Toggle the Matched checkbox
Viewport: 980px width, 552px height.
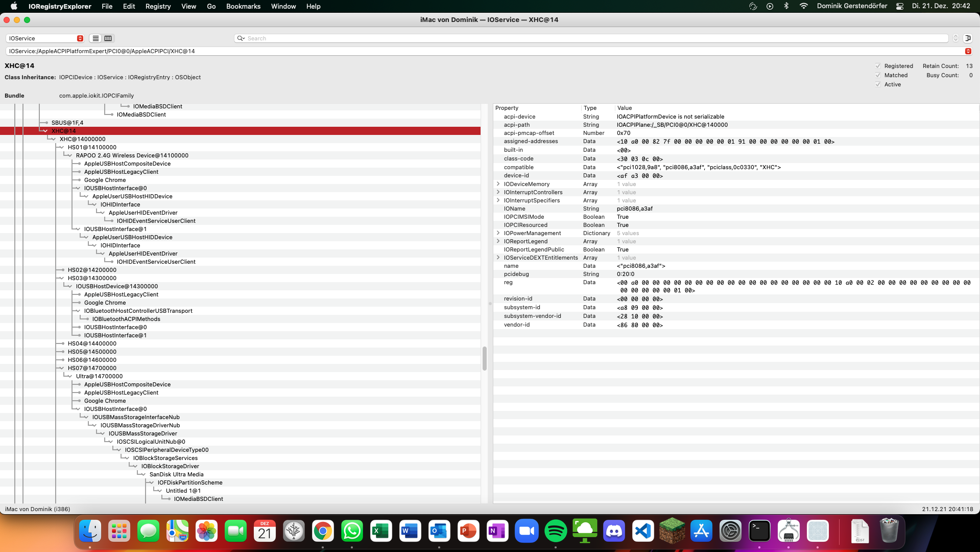point(878,75)
